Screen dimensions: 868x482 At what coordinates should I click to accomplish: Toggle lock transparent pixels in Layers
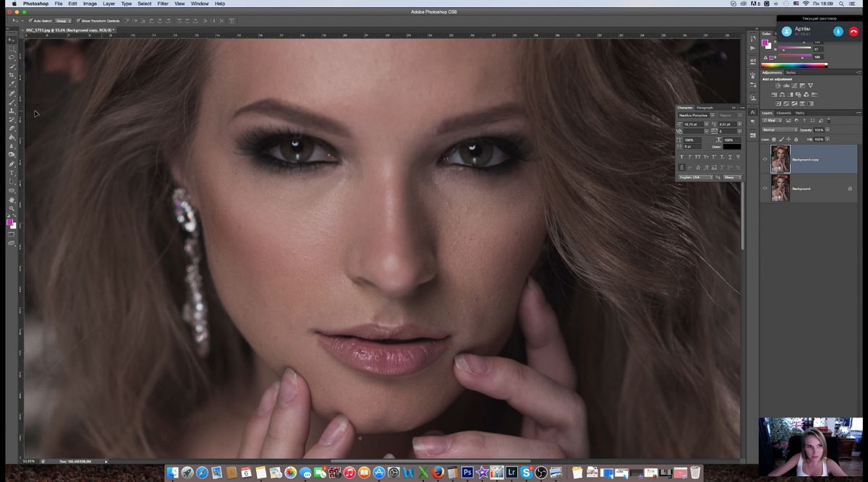(774, 139)
